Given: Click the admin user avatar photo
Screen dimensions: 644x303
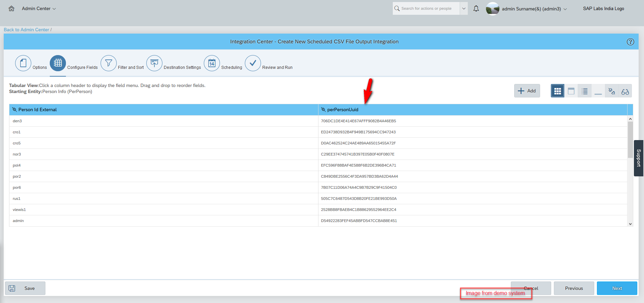Looking at the screenshot, I should pos(492,9).
